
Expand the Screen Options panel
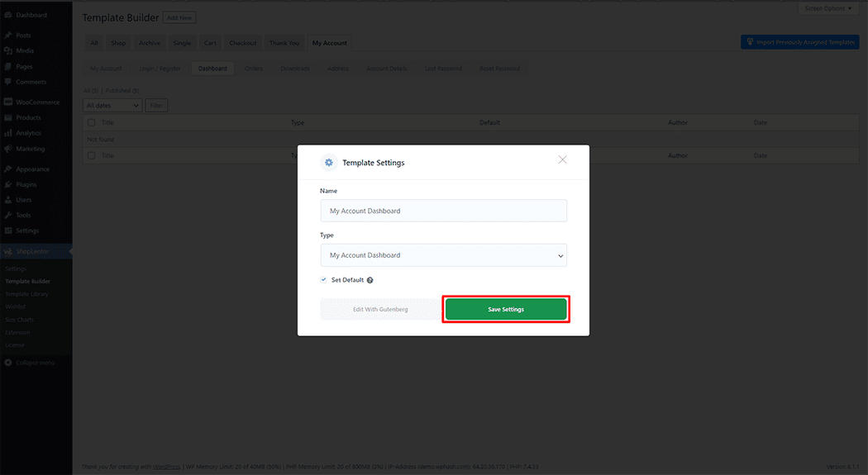829,8
